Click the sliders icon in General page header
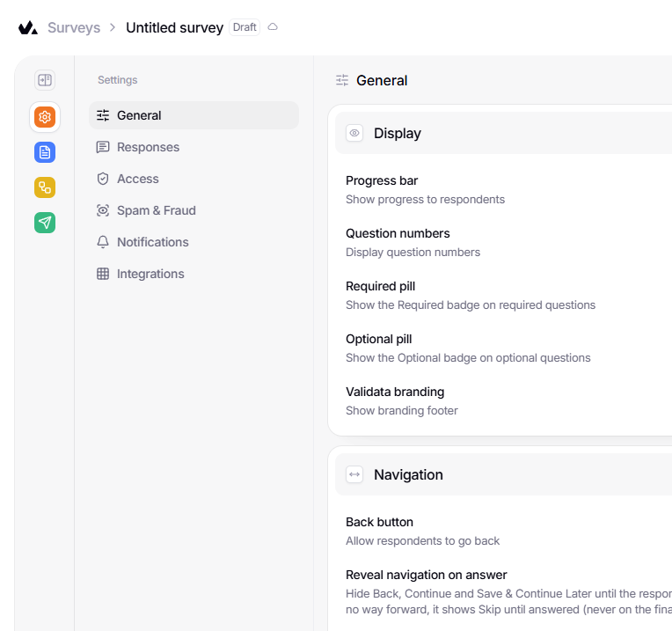This screenshot has height=631, width=672. pos(342,80)
